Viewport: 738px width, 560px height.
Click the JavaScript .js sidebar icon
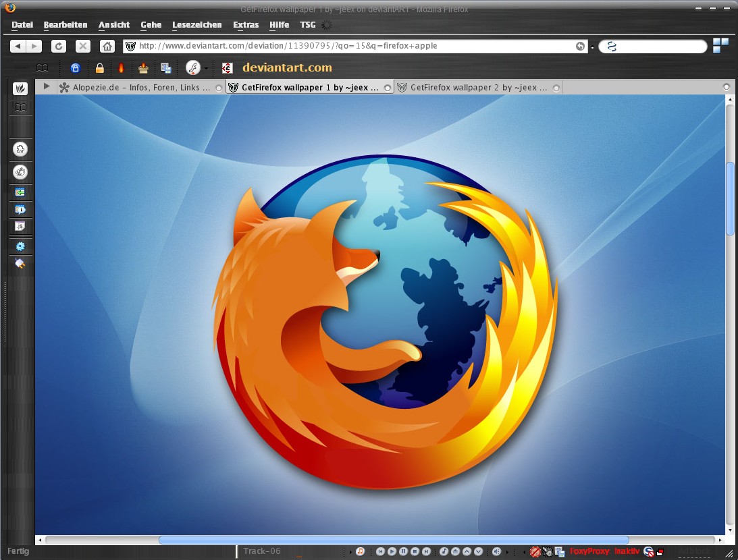(20, 226)
